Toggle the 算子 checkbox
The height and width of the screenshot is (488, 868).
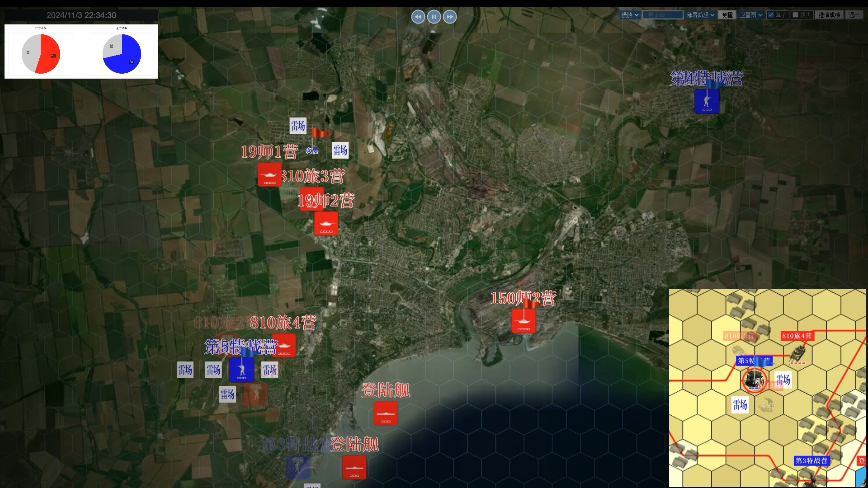pyautogui.click(x=771, y=15)
